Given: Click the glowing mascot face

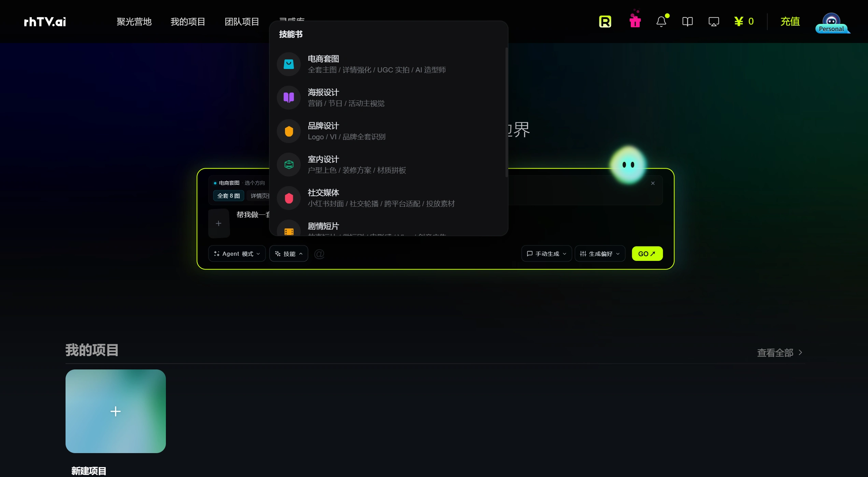Looking at the screenshot, I should (x=628, y=165).
